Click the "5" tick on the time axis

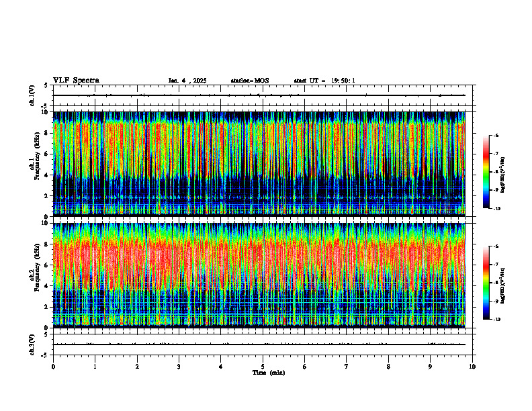263,367
